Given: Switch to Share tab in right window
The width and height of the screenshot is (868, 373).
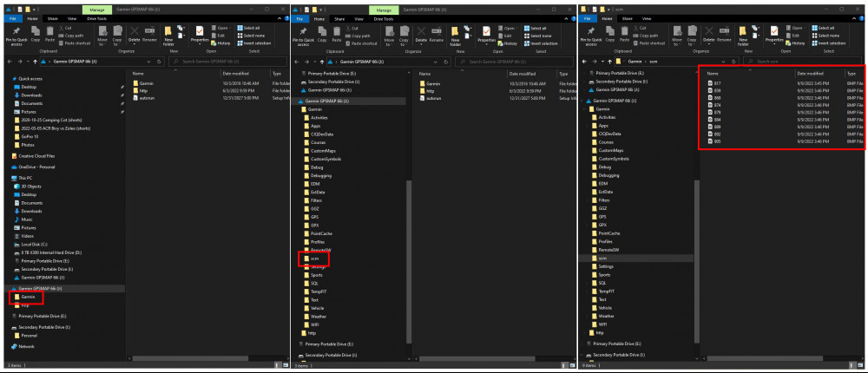Looking at the screenshot, I should point(627,18).
